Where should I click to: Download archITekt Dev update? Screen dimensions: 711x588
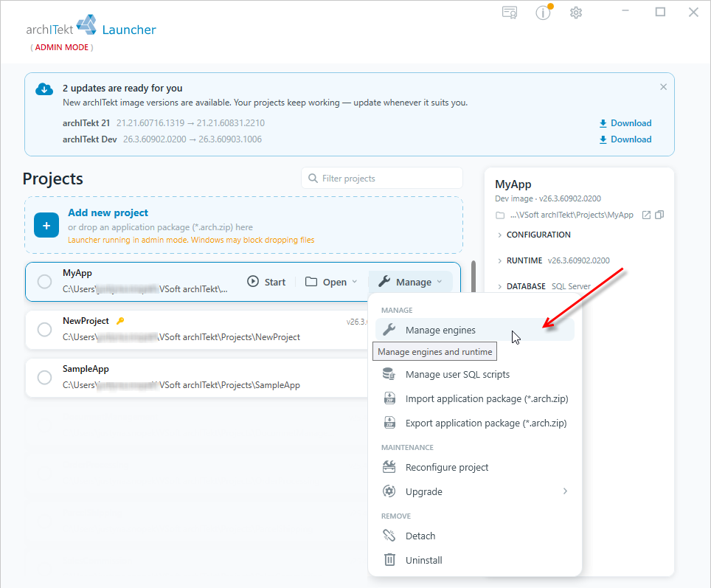coord(625,139)
